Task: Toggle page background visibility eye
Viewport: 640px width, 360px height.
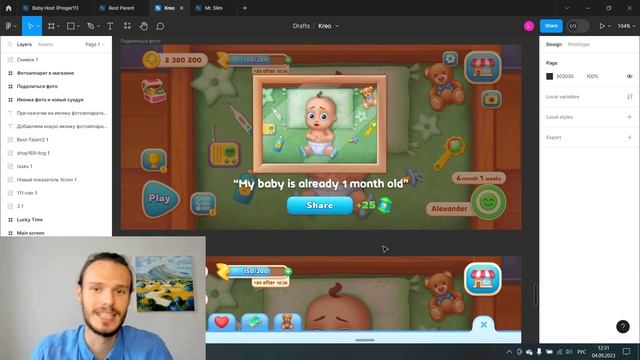Action: tap(629, 76)
